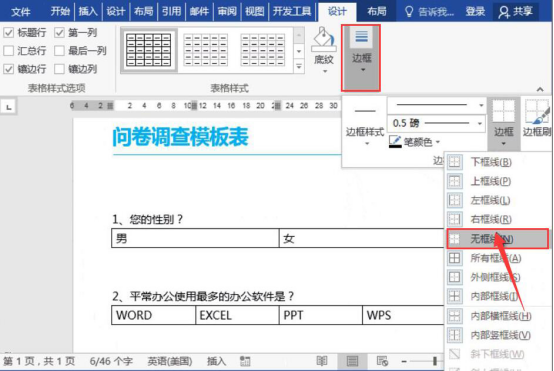
Task: Switch to print layout view icon
Action: 352,361
